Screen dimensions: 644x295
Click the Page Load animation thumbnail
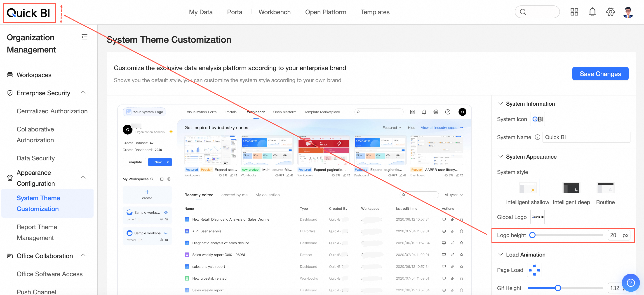coord(534,270)
